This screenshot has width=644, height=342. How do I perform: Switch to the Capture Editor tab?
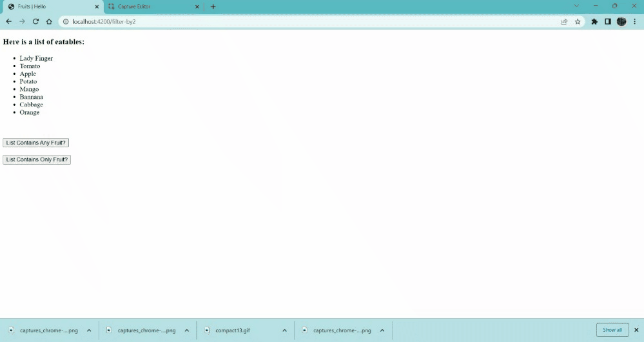click(153, 6)
